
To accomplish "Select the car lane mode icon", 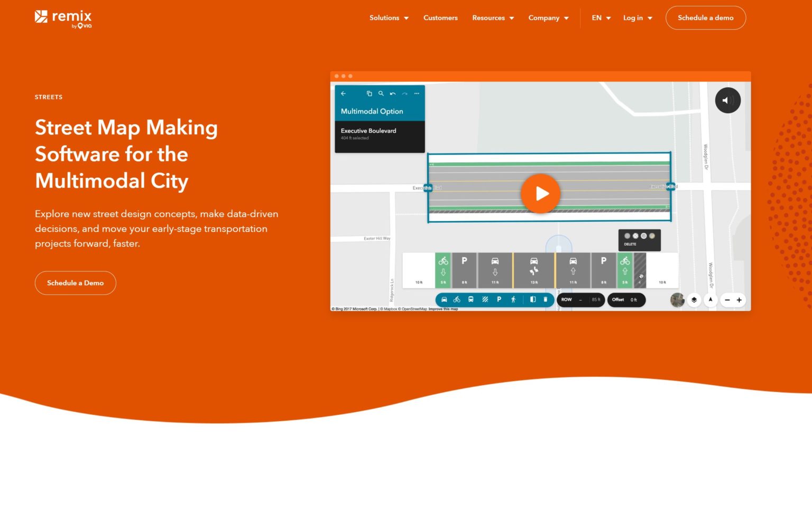I will [x=444, y=300].
